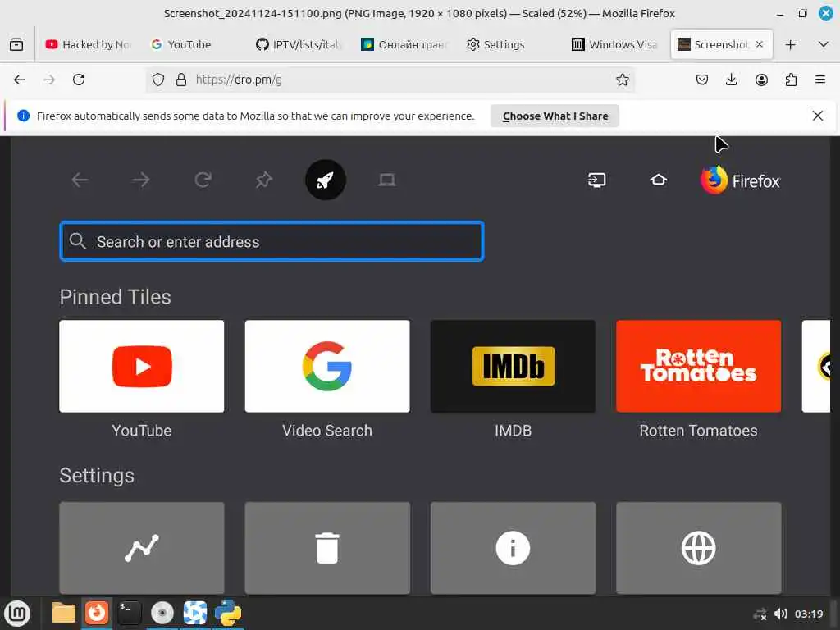
Task: Open the recent browsing firefox view icon
Action: pos(16,44)
